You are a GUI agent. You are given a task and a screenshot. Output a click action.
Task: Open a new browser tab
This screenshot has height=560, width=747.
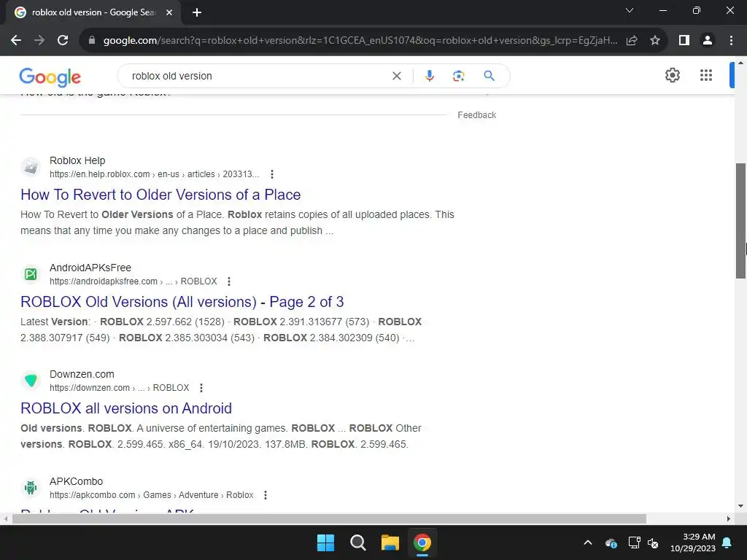(197, 12)
